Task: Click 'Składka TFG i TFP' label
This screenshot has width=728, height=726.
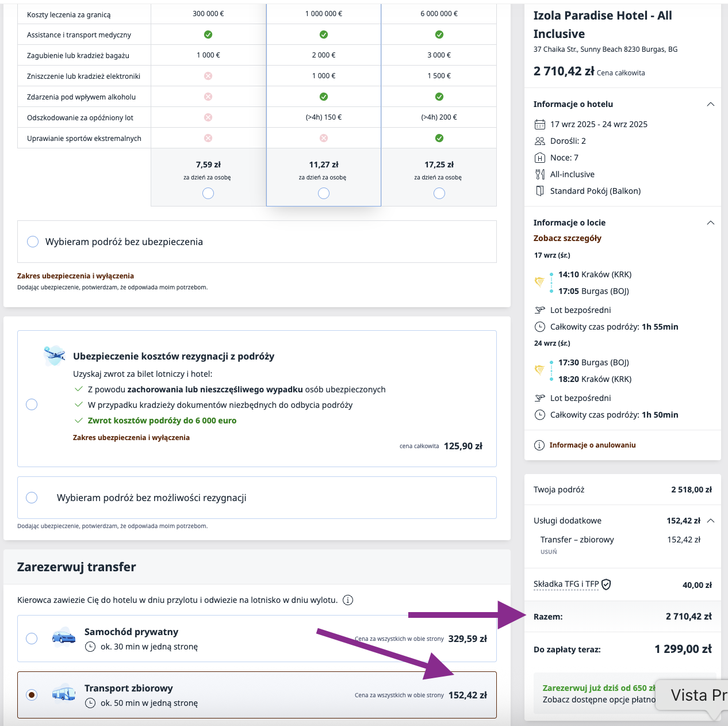Action: pos(566,584)
